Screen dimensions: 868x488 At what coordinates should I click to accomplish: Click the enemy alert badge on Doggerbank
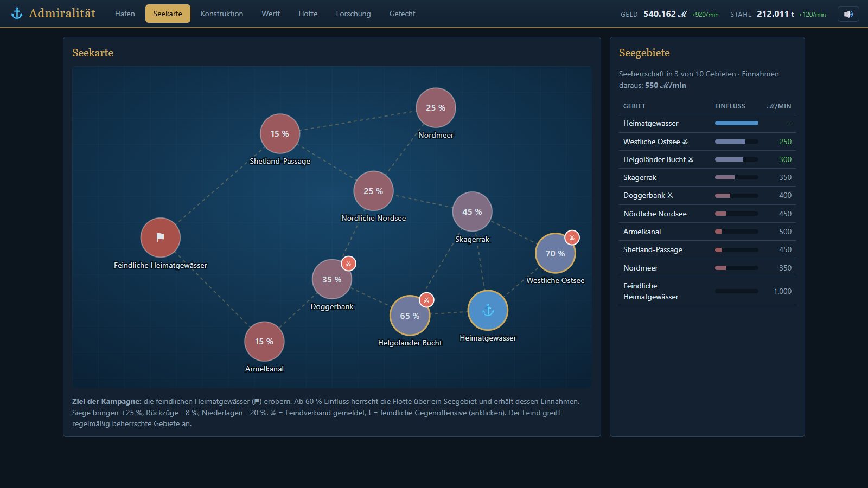click(348, 264)
